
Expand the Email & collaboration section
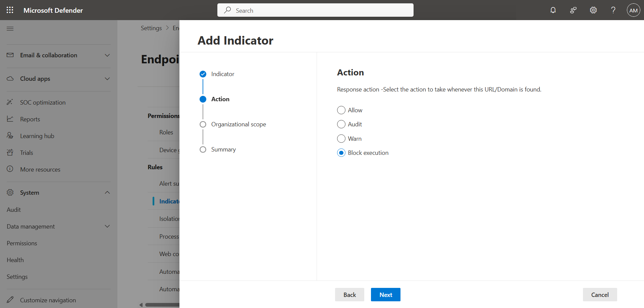[107, 55]
